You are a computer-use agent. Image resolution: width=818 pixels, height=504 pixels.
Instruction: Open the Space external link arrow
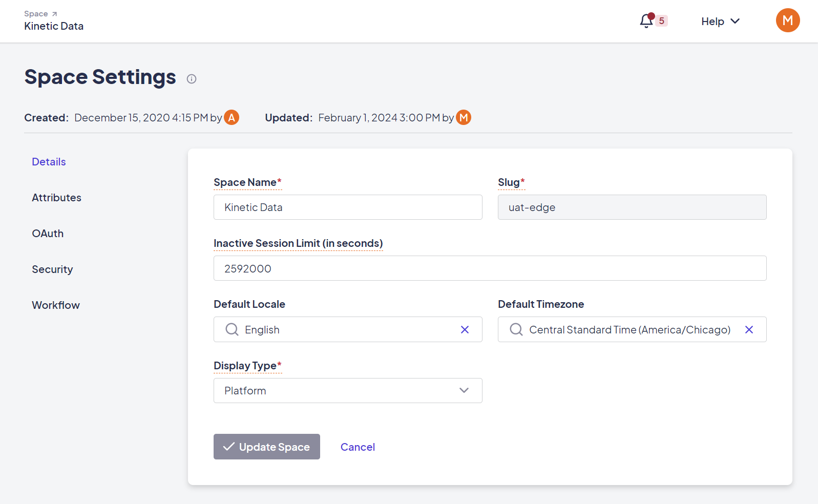coord(54,14)
